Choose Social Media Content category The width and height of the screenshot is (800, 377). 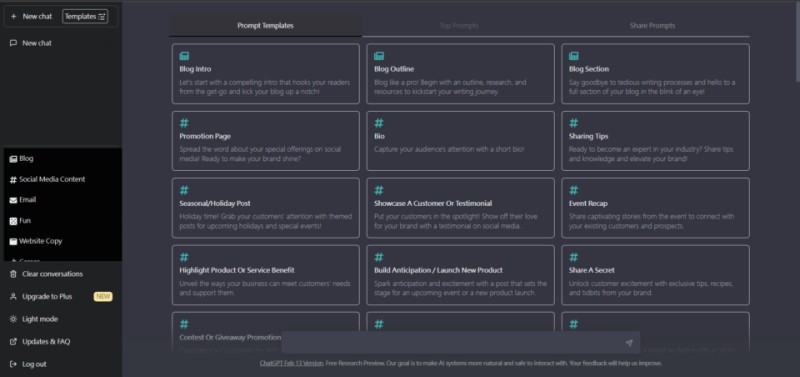[x=52, y=179]
